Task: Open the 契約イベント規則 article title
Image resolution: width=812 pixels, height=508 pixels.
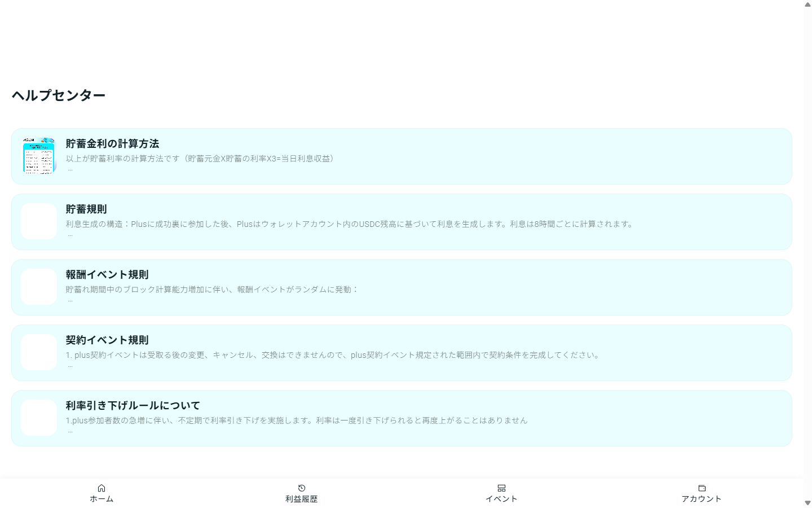Action: click(x=107, y=340)
